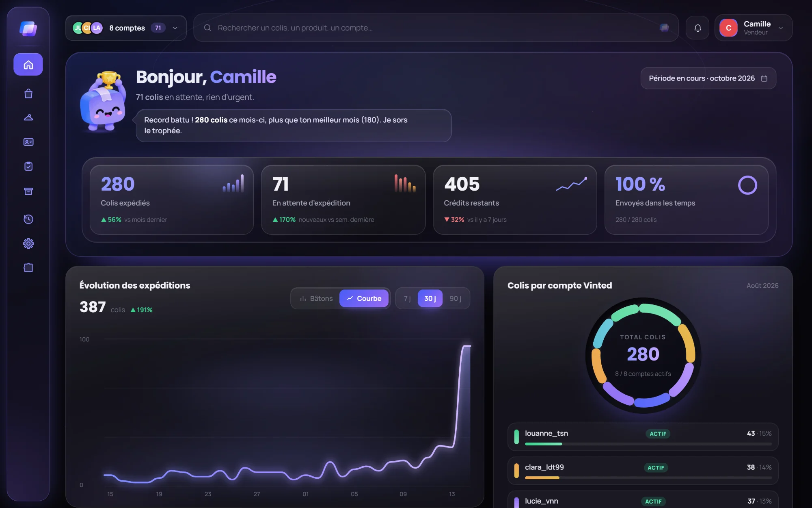Open the Période en cours period picker
The width and height of the screenshot is (812, 508).
click(x=708, y=78)
